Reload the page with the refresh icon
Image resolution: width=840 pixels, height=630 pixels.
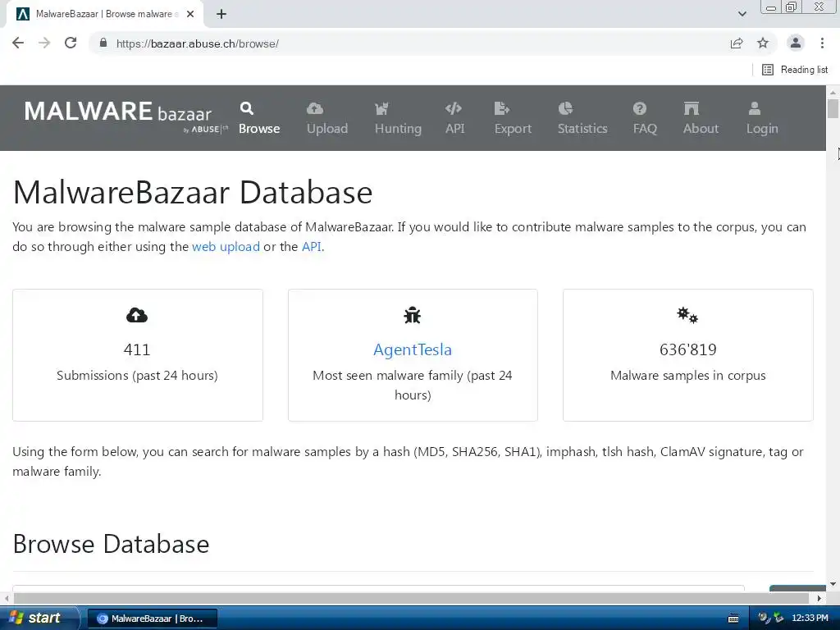(71, 43)
